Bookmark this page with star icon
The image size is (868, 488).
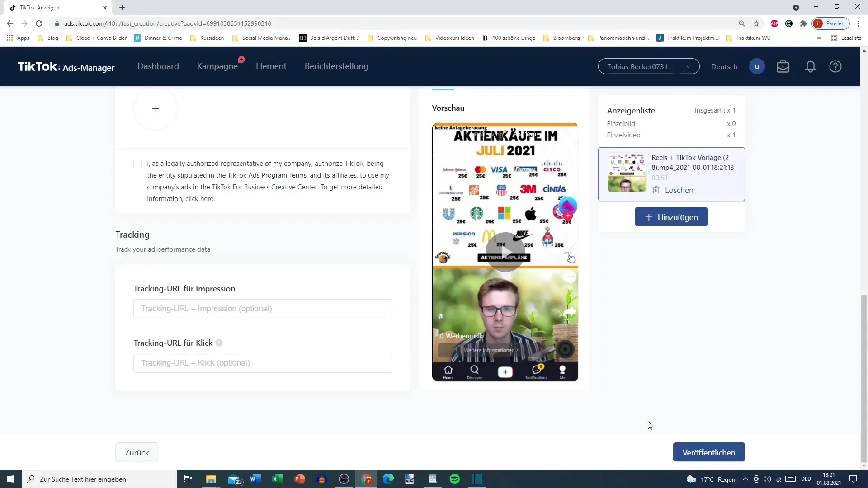(756, 23)
